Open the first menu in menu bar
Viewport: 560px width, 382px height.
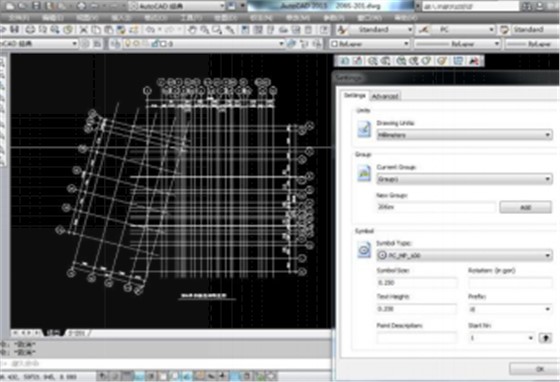pos(19,17)
